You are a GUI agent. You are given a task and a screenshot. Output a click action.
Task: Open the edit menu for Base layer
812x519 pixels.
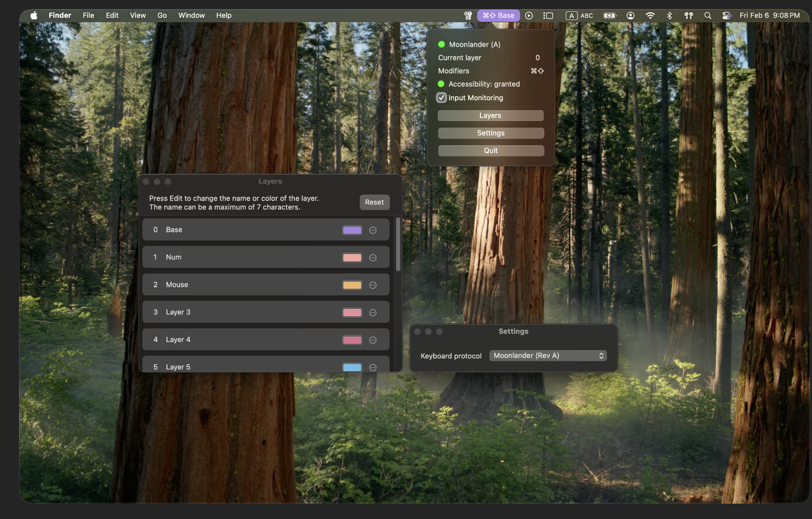(x=373, y=230)
